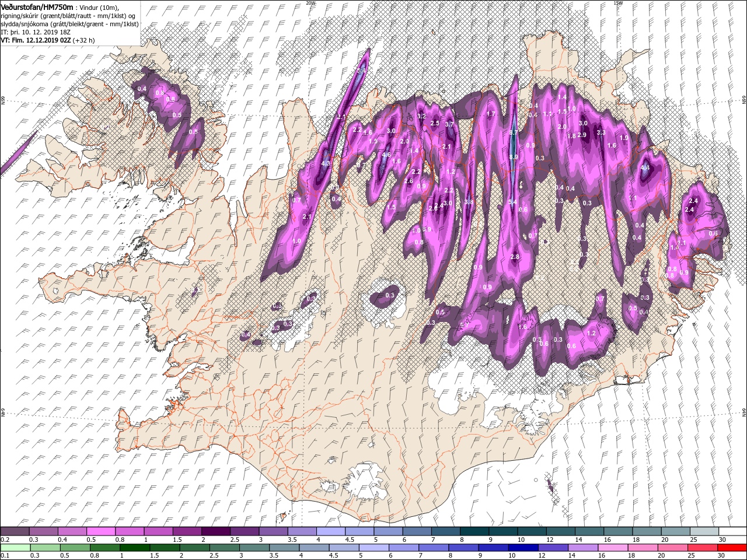The width and height of the screenshot is (747, 560).
Task: Pick the white swatch labelled 30 in upper scale
Action: point(732,531)
